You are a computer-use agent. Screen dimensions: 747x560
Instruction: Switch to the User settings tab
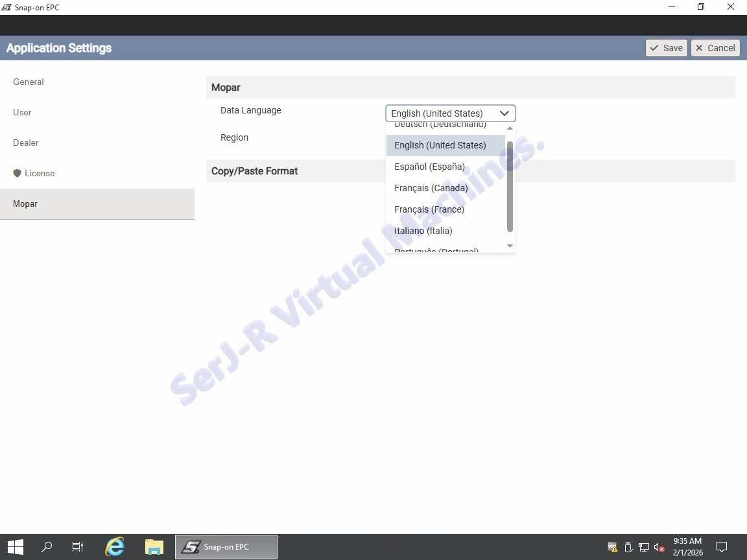22,112
